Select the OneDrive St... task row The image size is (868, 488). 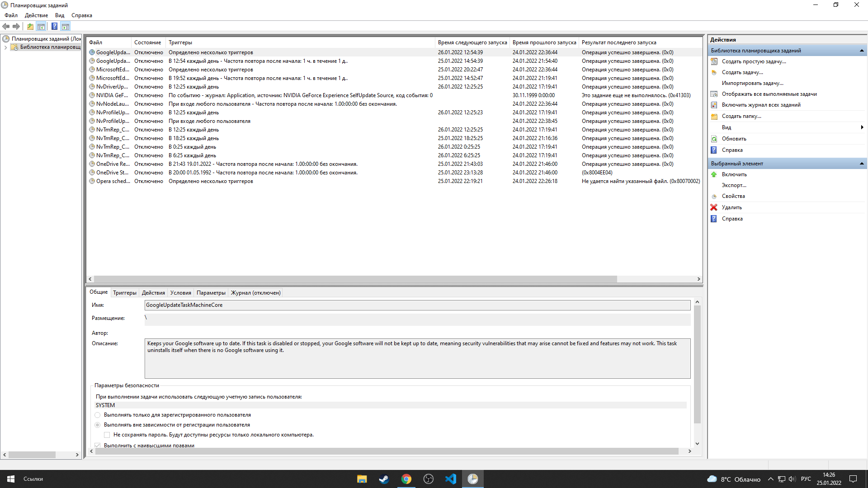(394, 173)
